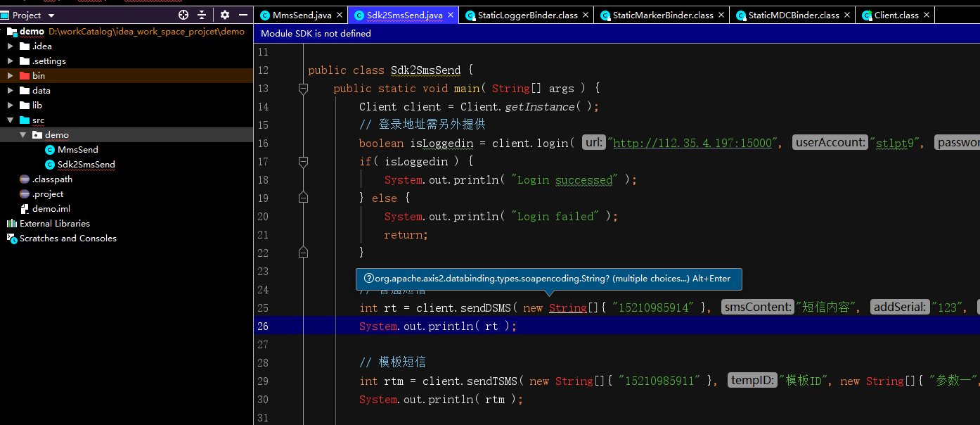Screen dimensions: 980x425
Task: Click the Module SDK is not defined banner
Action: click(x=314, y=33)
